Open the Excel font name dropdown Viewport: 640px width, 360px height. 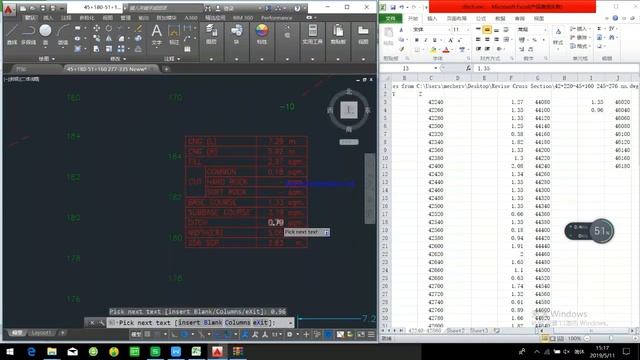(449, 30)
